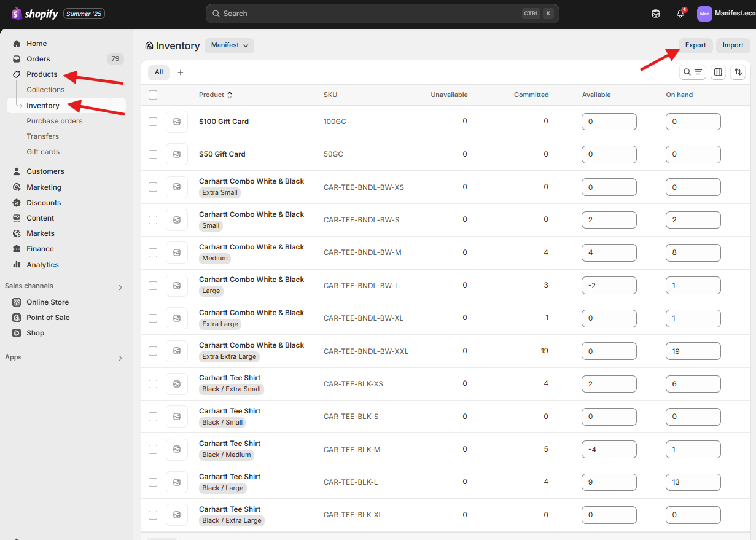The image size is (756, 540).
Task: Click Available field for CAR-TEE-BNDL-BW-M
Action: (609, 252)
